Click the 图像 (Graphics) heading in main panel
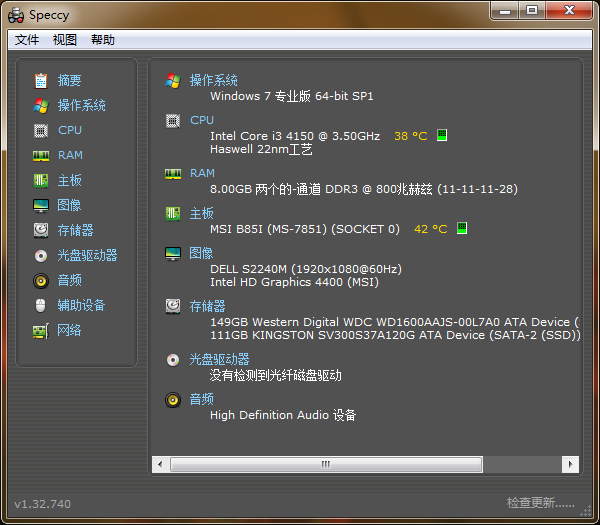 tap(202, 253)
